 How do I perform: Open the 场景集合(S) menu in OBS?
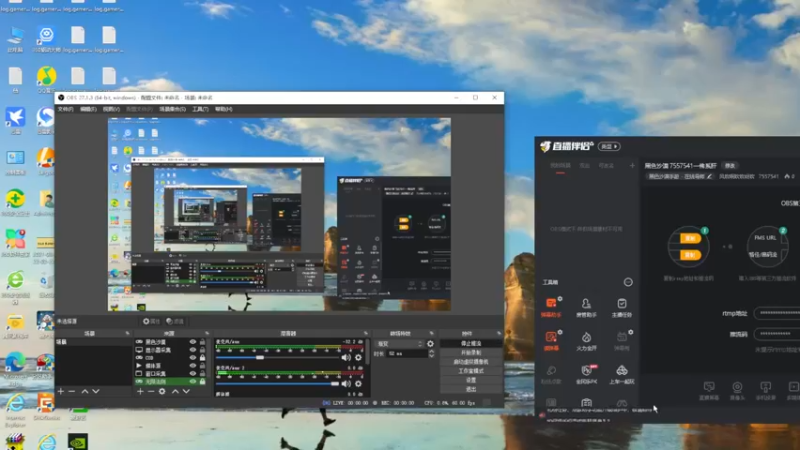[x=172, y=109]
